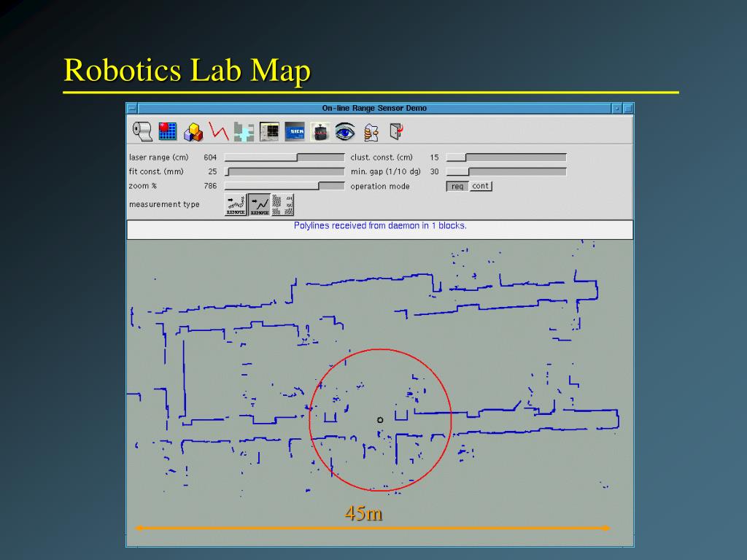
Task: Click the square maximize button in title bar
Action: point(628,109)
